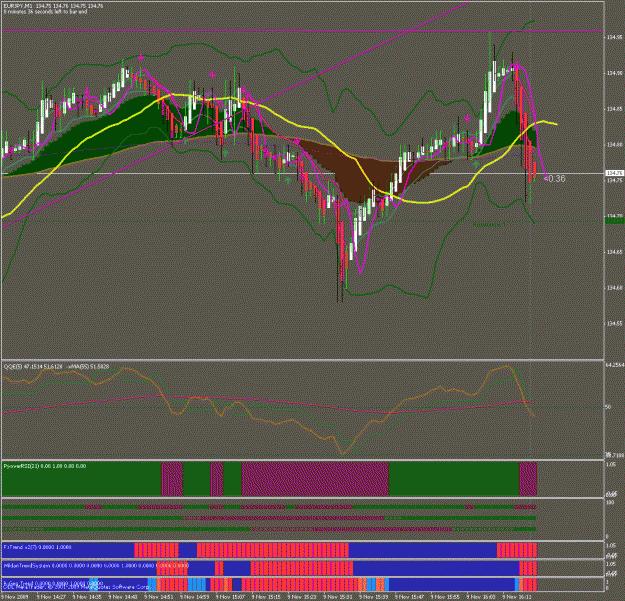The width and height of the screenshot is (625, 601).
Task: Click the 9 Nov 15:07 time axis label
Action: (x=231, y=597)
